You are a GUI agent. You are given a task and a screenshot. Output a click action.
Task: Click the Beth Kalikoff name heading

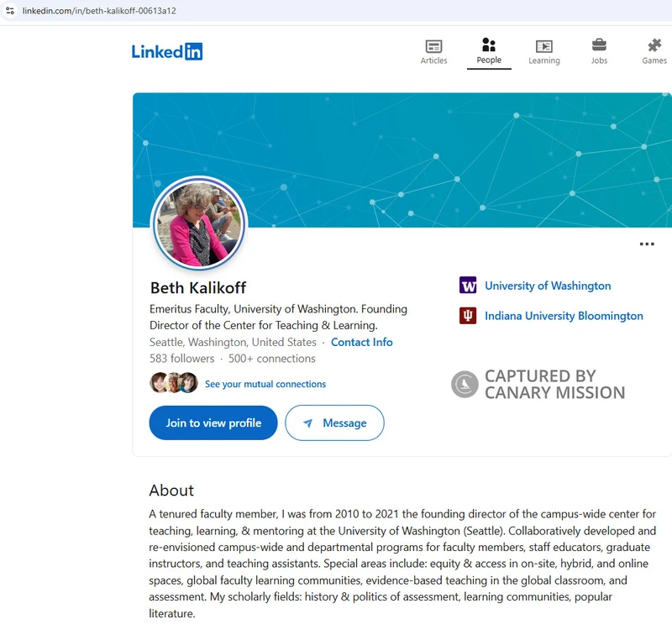click(x=198, y=288)
